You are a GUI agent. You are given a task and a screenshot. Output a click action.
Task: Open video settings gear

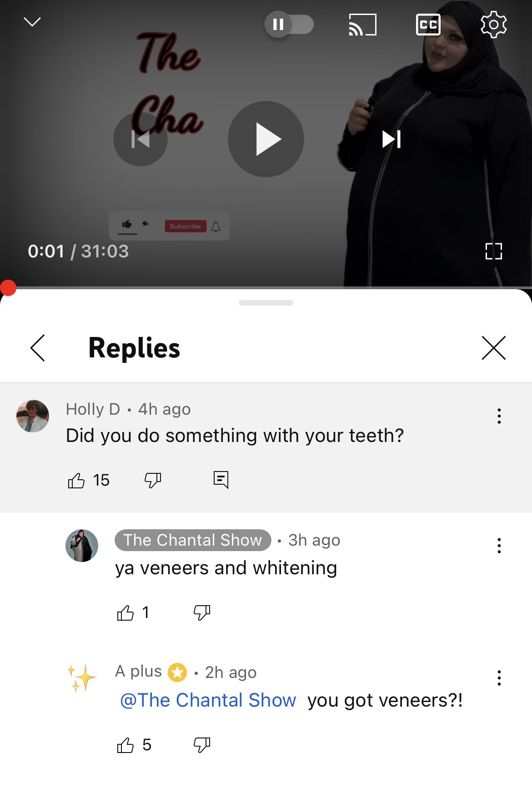pos(493,25)
